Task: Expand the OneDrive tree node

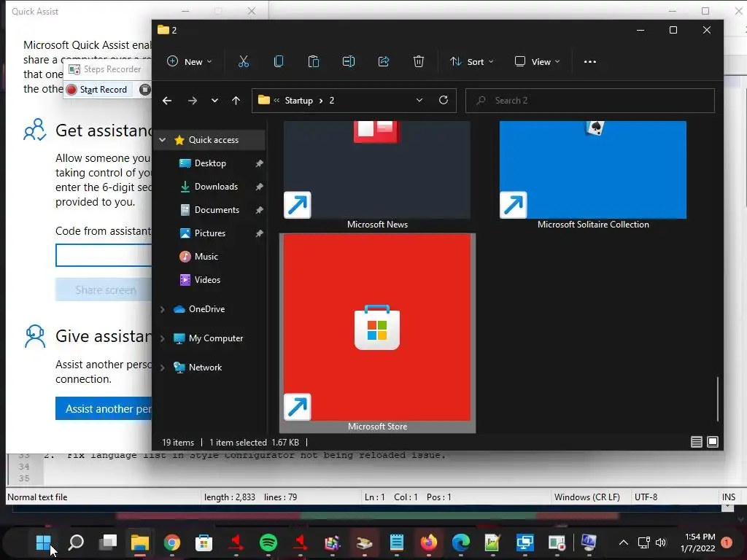Action: point(163,309)
